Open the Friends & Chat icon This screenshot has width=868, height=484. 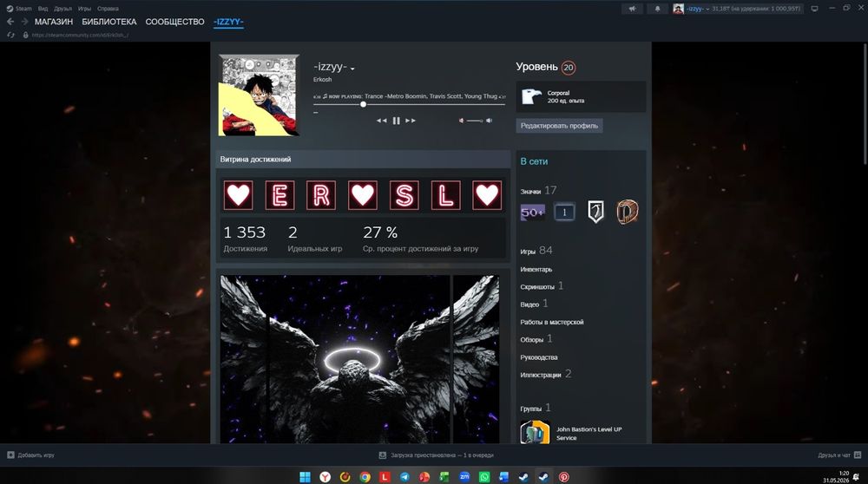click(858, 455)
